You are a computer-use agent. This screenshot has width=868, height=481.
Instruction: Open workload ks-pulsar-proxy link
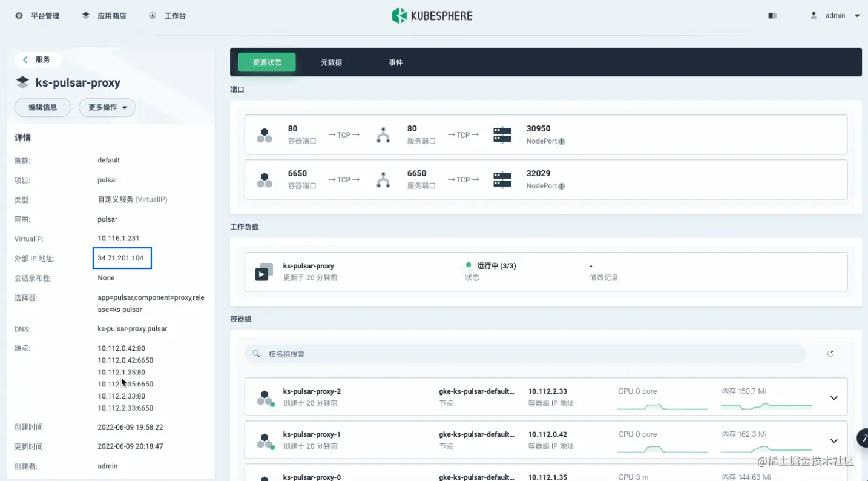coord(309,266)
